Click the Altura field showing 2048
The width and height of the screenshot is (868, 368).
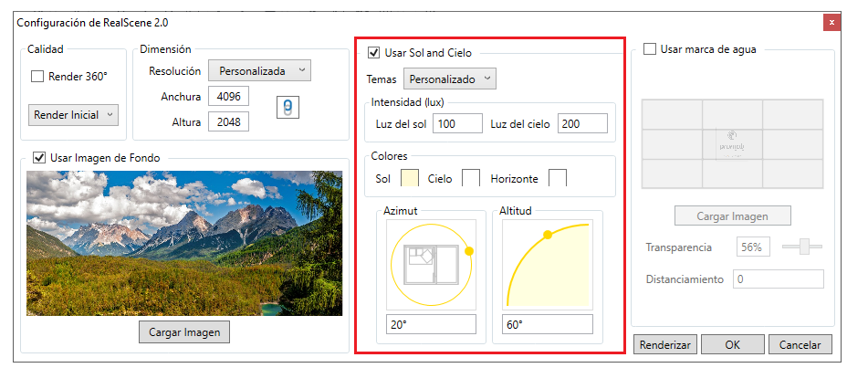228,122
